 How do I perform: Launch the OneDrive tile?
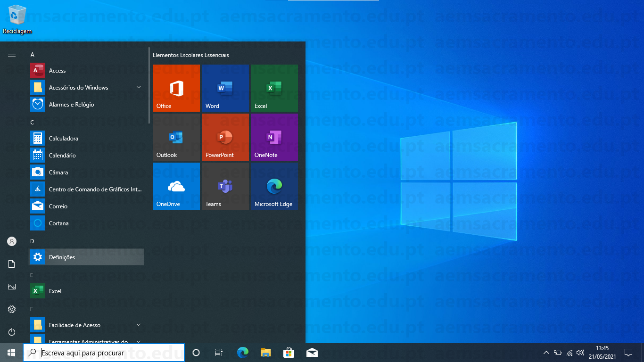176,186
